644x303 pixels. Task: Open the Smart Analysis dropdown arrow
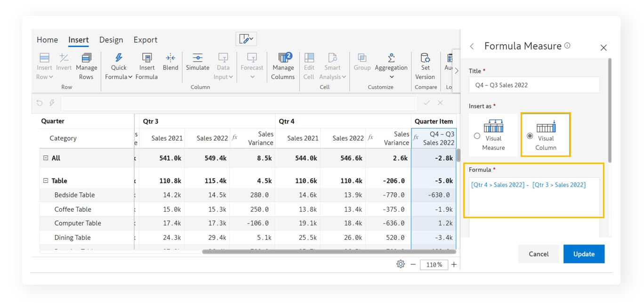(x=344, y=77)
